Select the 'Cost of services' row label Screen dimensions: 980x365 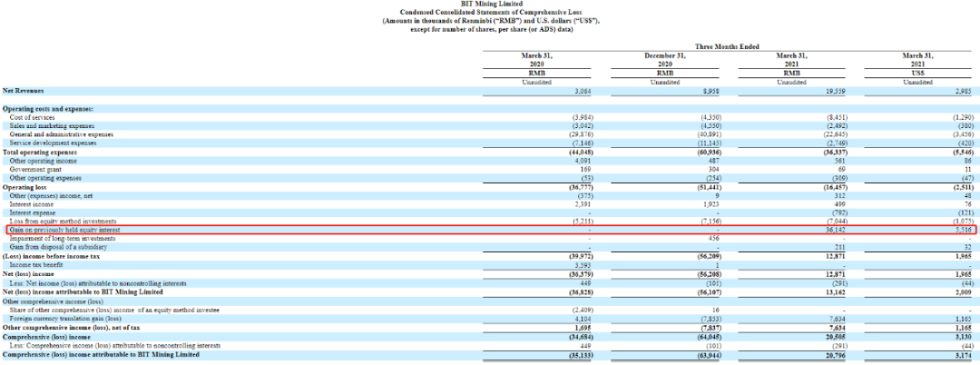pyautogui.click(x=32, y=117)
